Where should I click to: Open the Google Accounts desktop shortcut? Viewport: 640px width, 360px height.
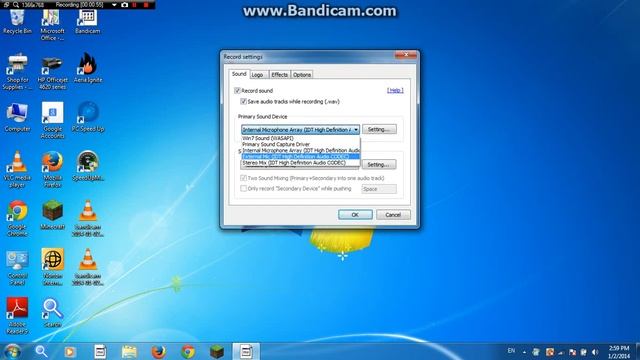point(52,121)
